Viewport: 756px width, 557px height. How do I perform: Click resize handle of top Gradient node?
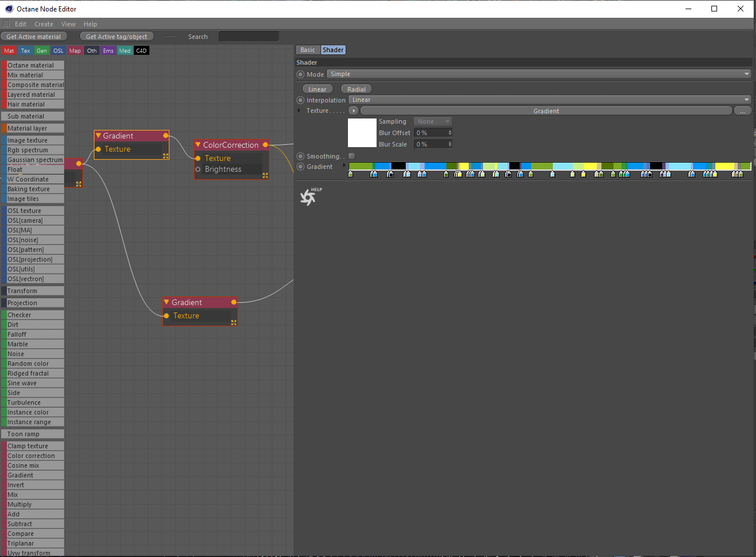click(165, 156)
